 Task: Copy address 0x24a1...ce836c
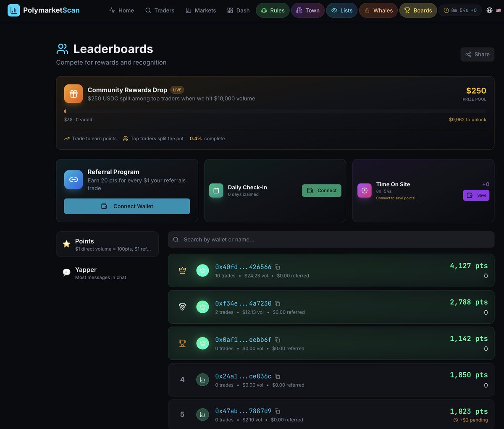click(x=278, y=377)
